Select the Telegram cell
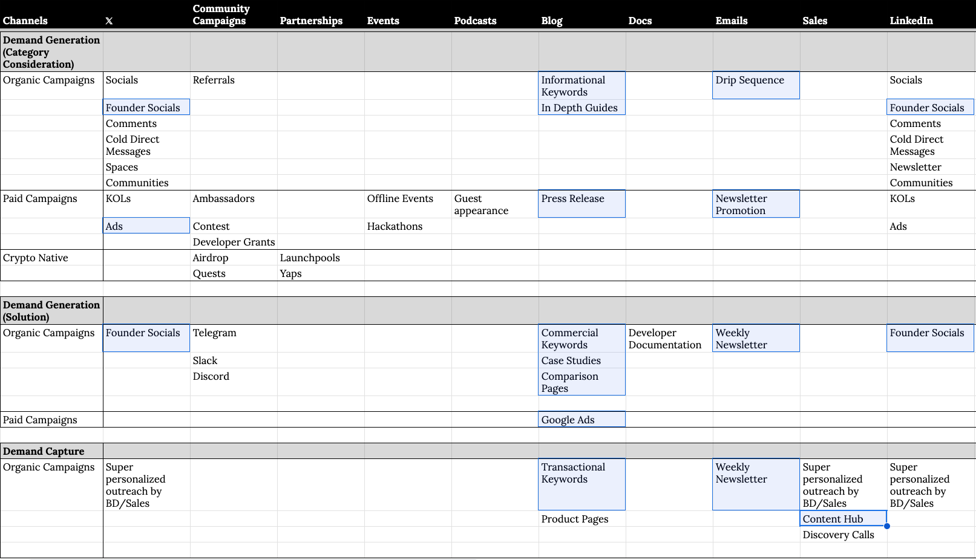 [x=234, y=339]
